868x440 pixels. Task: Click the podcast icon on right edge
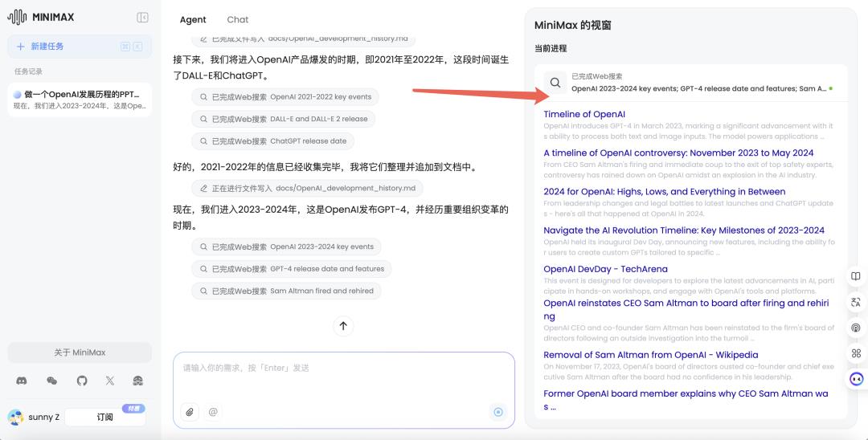pos(856,328)
